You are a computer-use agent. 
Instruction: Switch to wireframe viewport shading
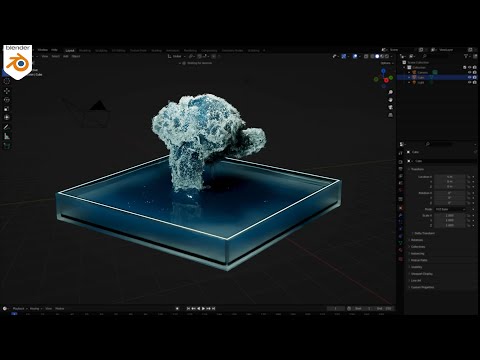[x=372, y=56]
